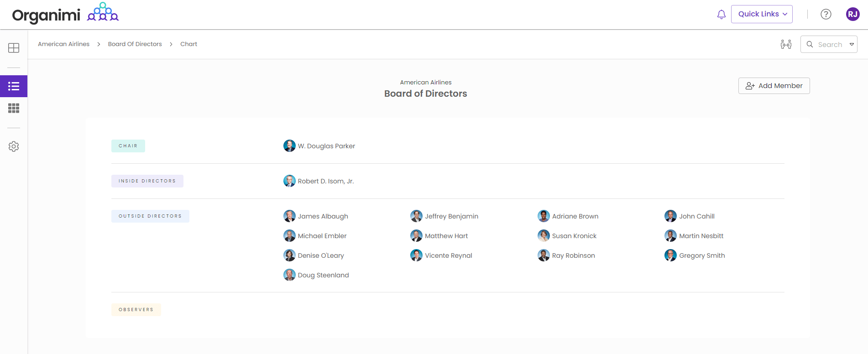Click the Chart breadcrumb
The image size is (868, 354).
point(188,44)
